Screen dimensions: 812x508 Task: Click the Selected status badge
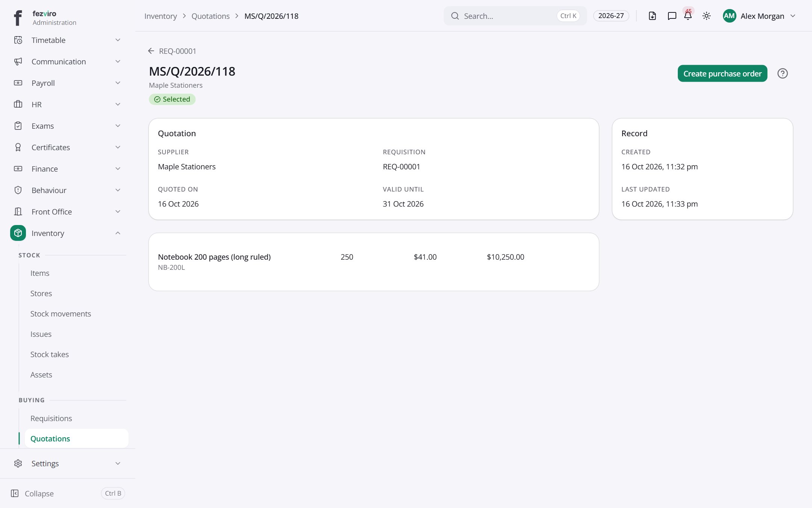(x=172, y=99)
